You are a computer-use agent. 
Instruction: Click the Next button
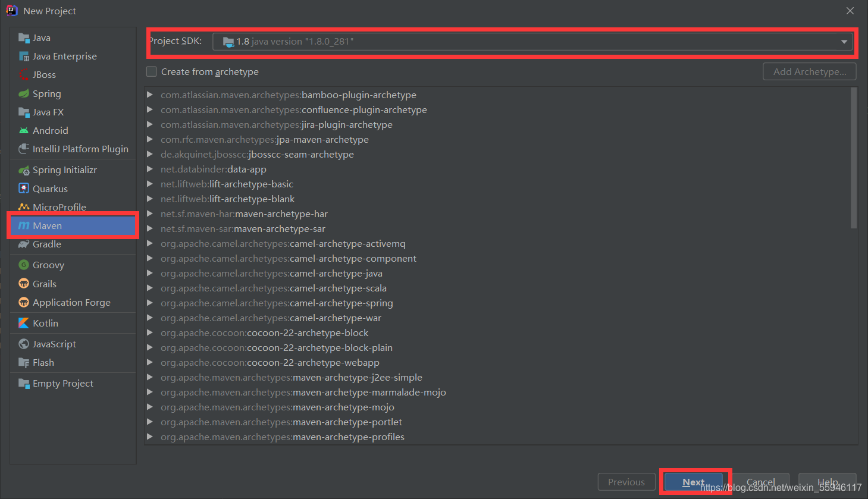click(x=694, y=482)
